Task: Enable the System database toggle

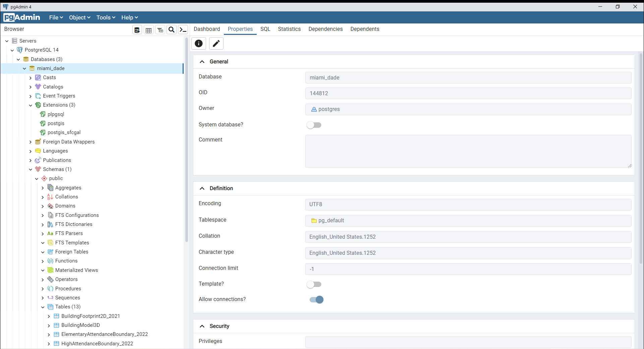Action: (x=314, y=125)
